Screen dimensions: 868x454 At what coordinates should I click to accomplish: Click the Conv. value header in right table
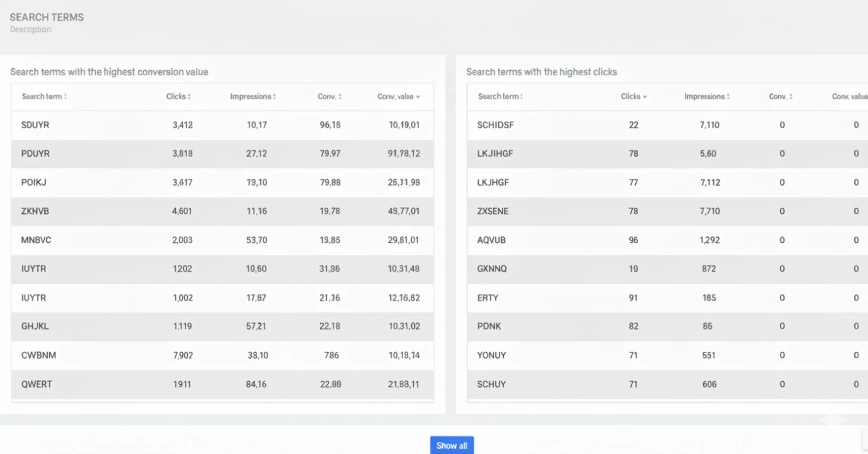coord(849,97)
